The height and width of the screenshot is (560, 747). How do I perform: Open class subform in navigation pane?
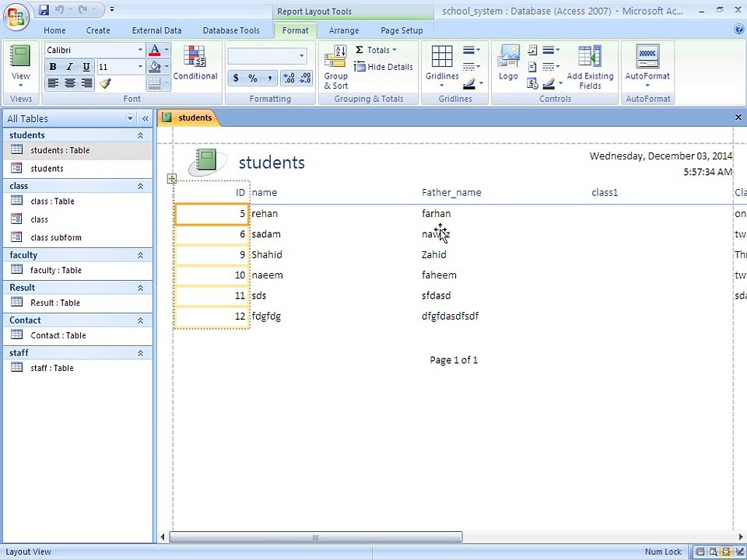point(78,237)
